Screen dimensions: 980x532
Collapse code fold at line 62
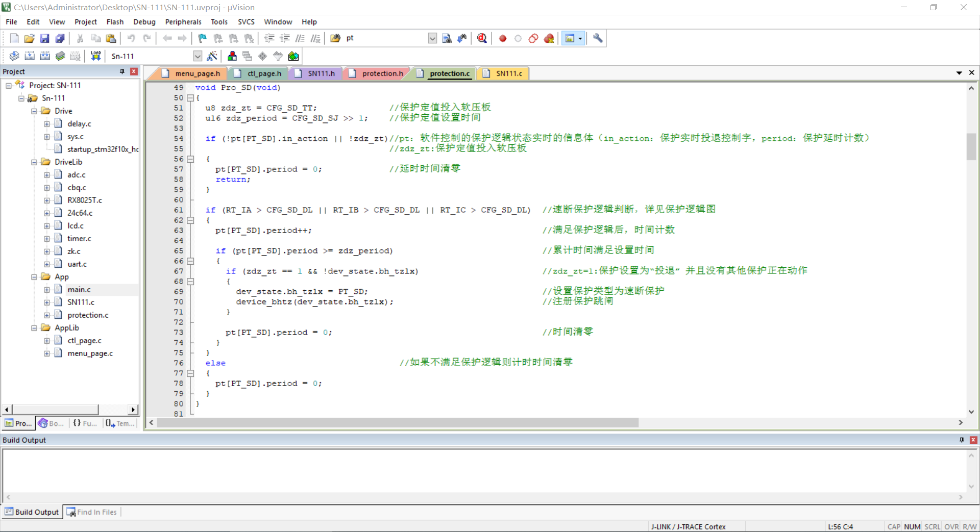pos(190,220)
